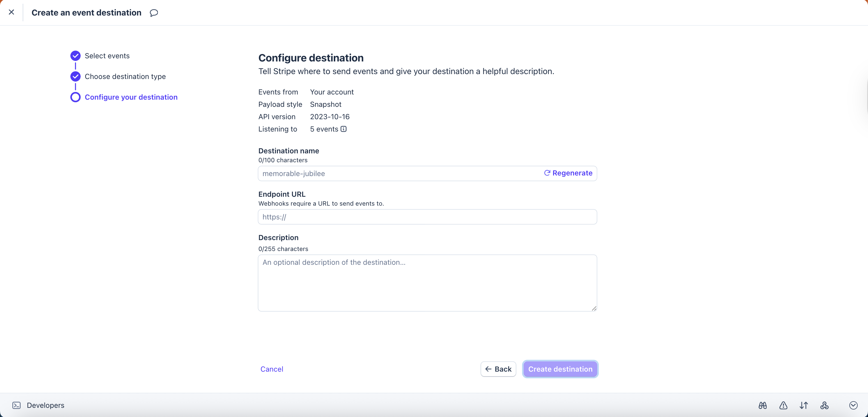Click the feedback speech bubble icon

[154, 13]
